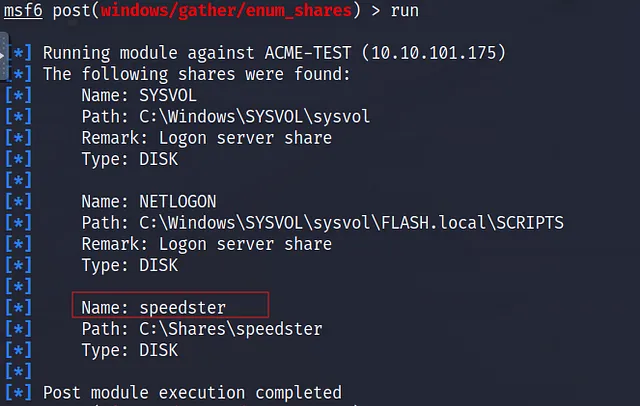Click the FLASH.local\SCRIPTS path line

pyautogui.click(x=322, y=223)
